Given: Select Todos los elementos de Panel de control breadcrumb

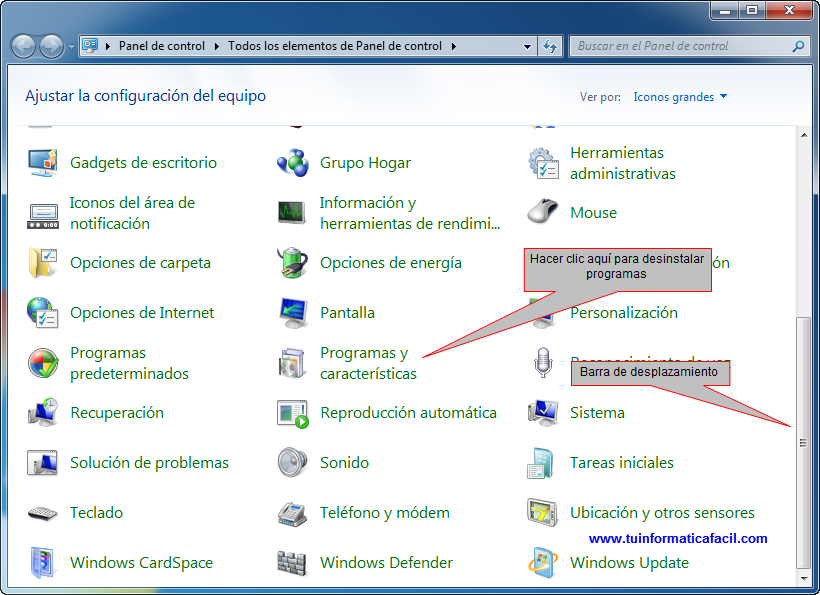Looking at the screenshot, I should [x=335, y=46].
